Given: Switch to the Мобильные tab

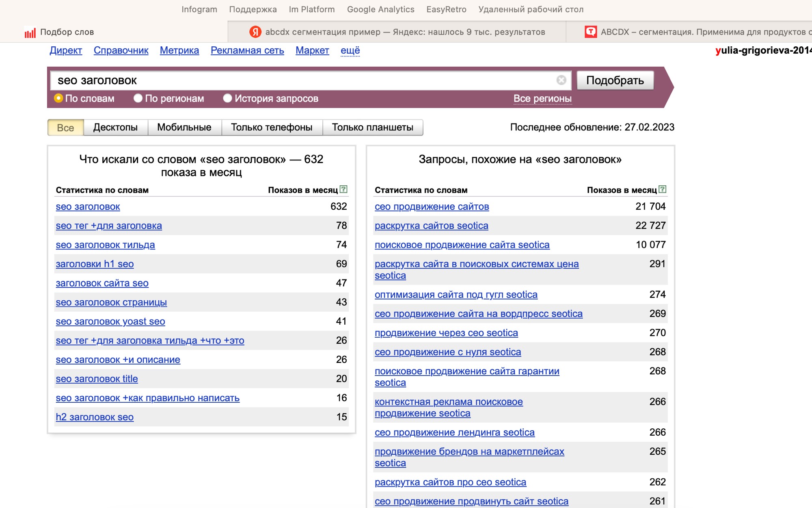Looking at the screenshot, I should pos(184,128).
